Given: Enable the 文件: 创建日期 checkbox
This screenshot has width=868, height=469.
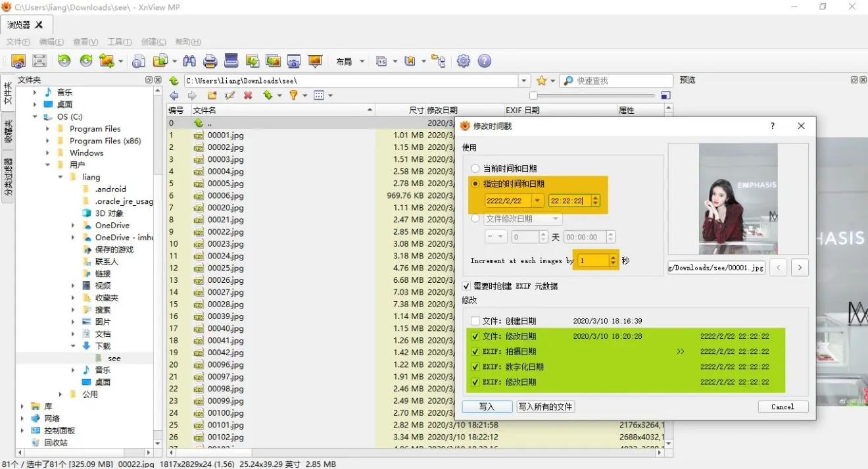Looking at the screenshot, I should tap(475, 321).
